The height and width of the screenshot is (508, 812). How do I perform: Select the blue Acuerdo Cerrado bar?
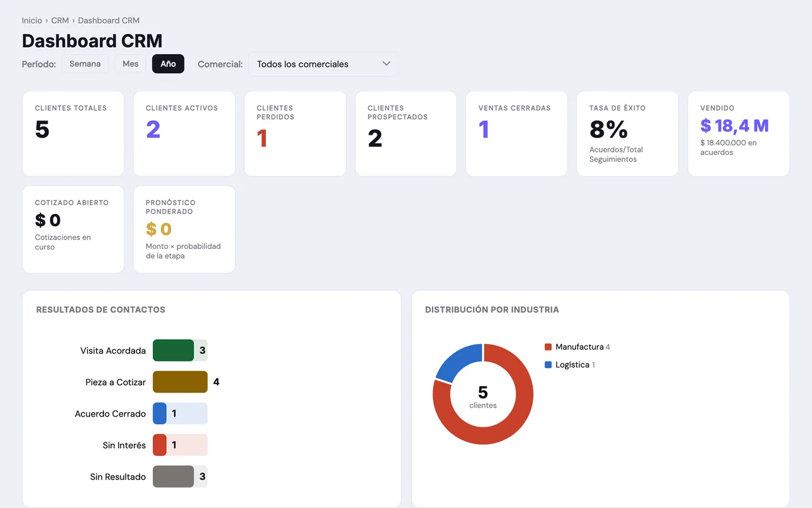(x=160, y=413)
